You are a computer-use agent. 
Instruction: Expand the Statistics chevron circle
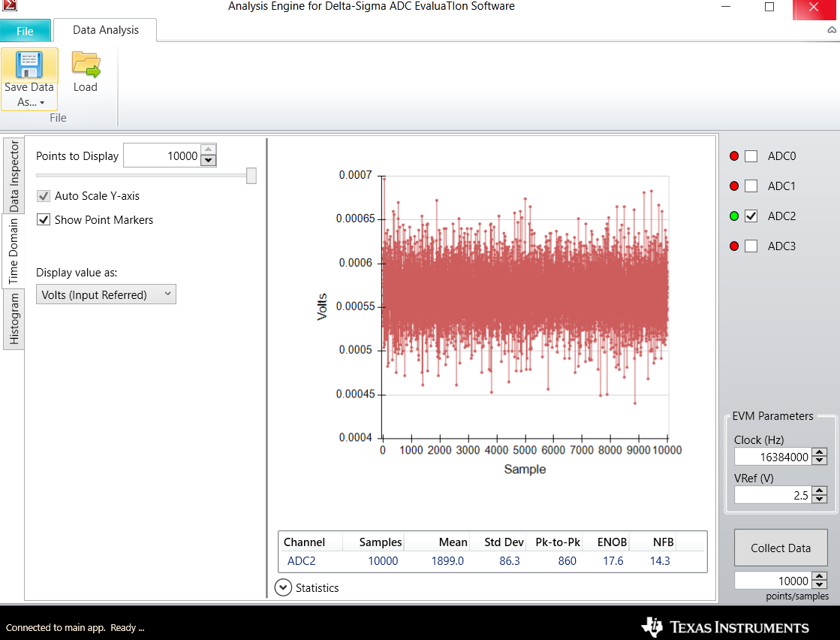pos(283,587)
